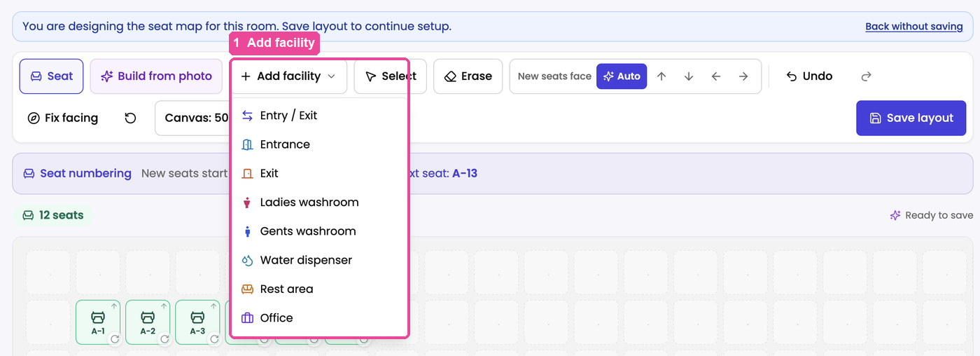Save the seat layout

click(x=911, y=118)
